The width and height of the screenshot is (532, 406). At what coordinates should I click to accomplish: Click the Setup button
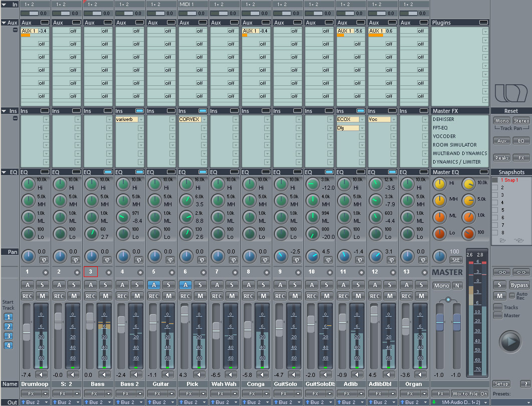pyautogui.click(x=501, y=384)
